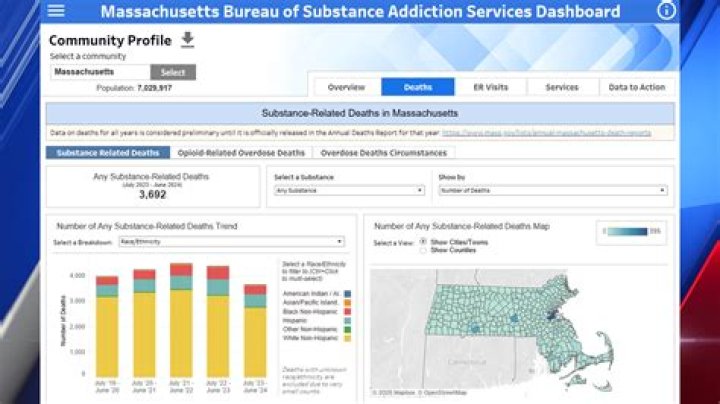This screenshot has width=720, height=404.
Task: Filter by White Non-Hispanic legend swatch
Action: pyautogui.click(x=348, y=338)
